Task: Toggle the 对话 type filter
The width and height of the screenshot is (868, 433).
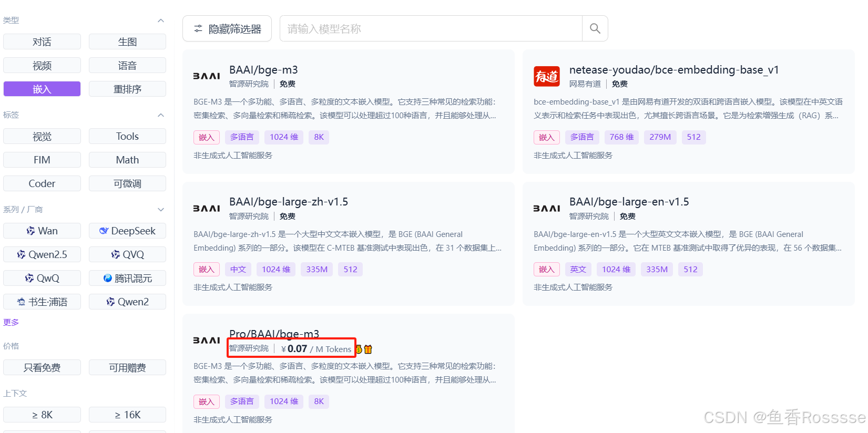Action: tap(42, 42)
